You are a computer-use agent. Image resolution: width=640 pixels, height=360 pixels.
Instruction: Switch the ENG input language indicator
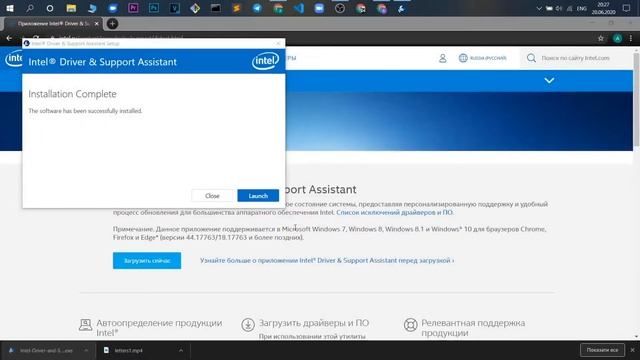pyautogui.click(x=582, y=8)
